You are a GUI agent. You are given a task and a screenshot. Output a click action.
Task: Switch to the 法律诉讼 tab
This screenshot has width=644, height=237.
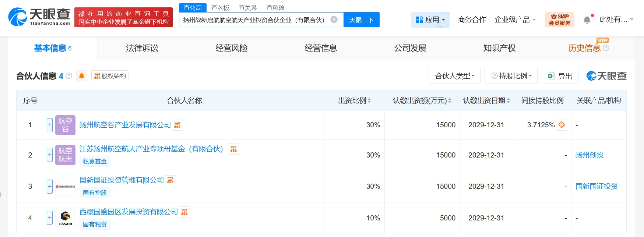tap(142, 48)
